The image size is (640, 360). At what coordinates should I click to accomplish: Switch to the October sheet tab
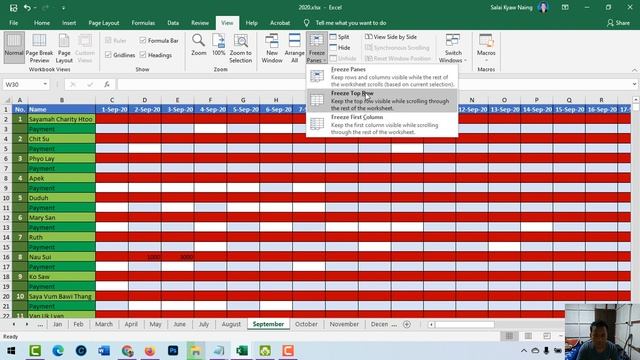pyautogui.click(x=306, y=324)
